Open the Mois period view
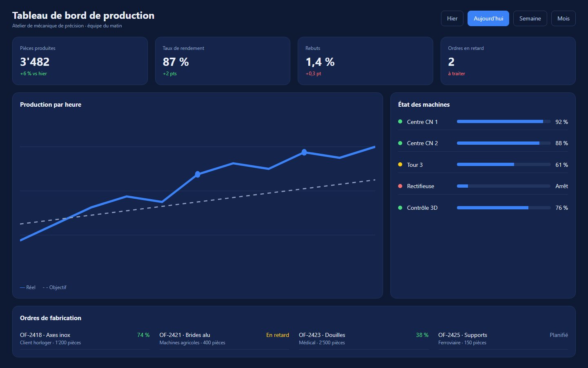The width and height of the screenshot is (588, 368). coord(563,18)
